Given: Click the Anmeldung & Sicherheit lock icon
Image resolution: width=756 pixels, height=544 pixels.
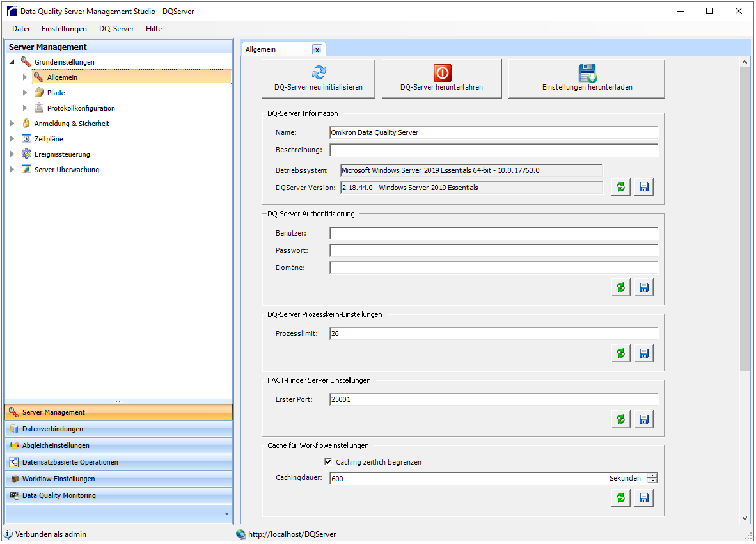Looking at the screenshot, I should [26, 124].
